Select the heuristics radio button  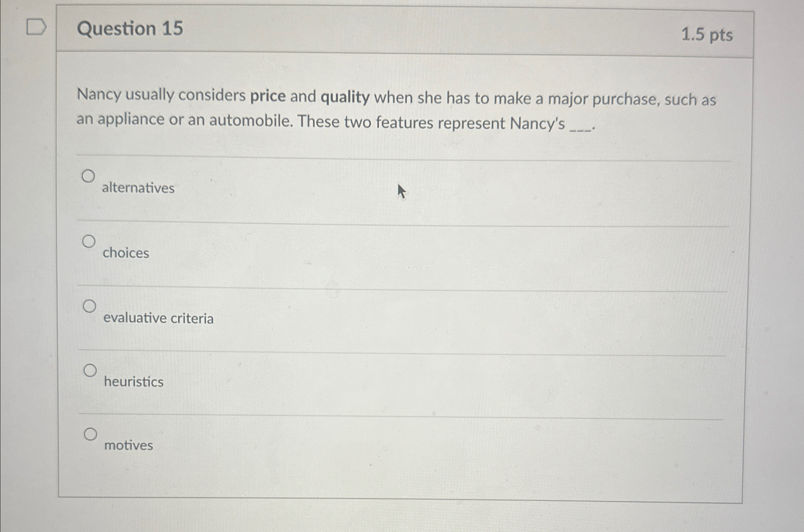(x=90, y=370)
